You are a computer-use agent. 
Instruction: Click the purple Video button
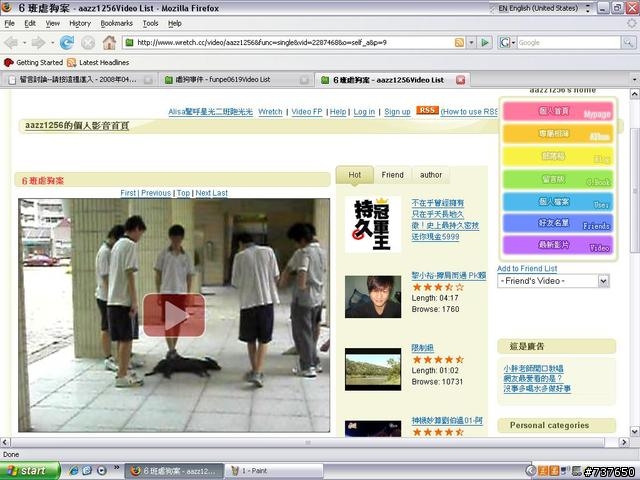pyautogui.click(x=558, y=245)
